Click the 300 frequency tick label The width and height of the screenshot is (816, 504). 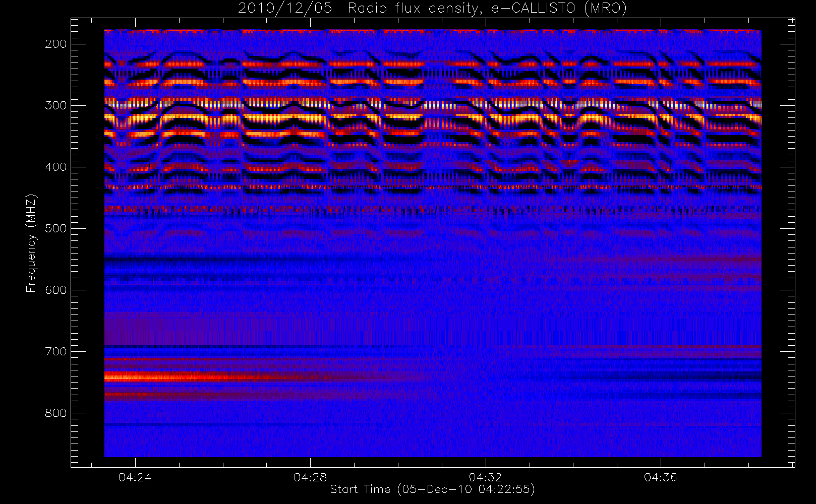[55, 105]
